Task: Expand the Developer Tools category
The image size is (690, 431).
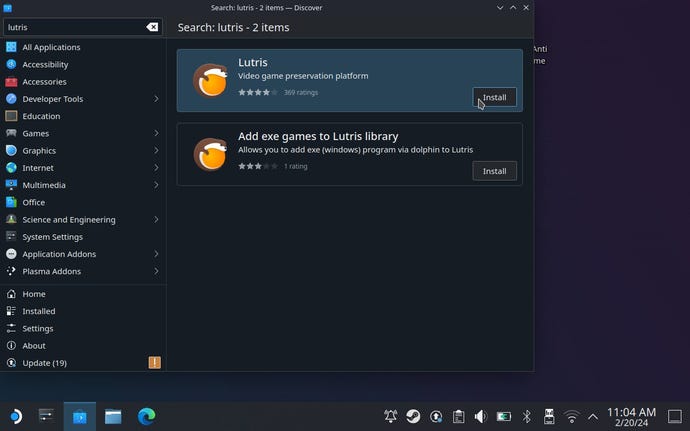Action: point(156,99)
